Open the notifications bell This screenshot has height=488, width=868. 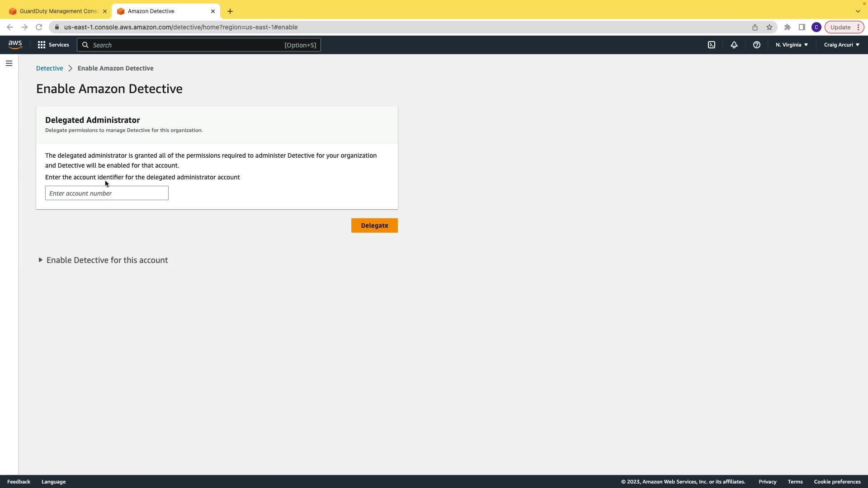[x=734, y=45]
